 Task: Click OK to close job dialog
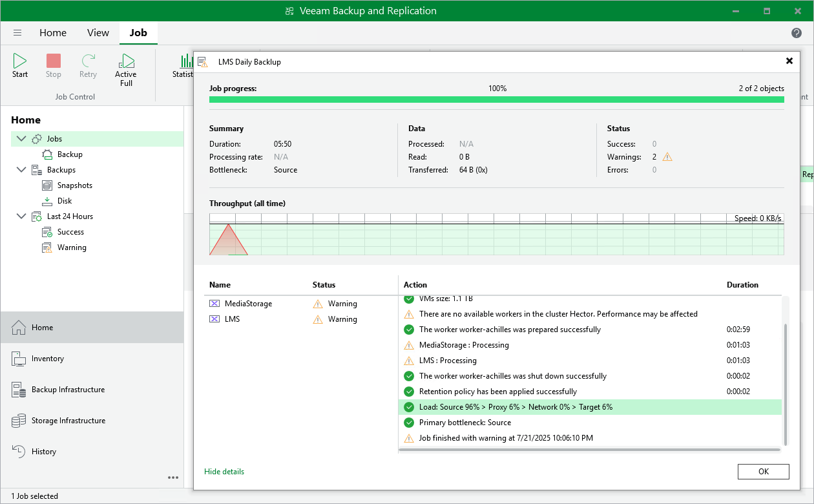[x=763, y=472]
